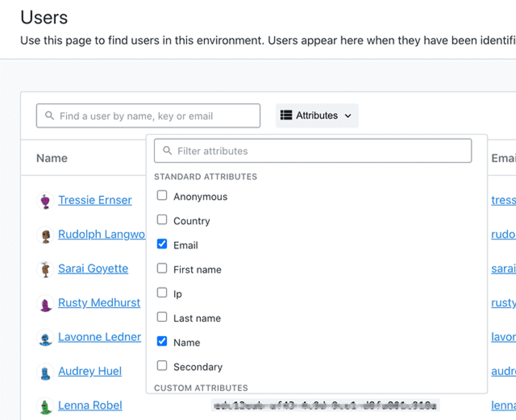Click the Custom Attributes section heading
The width and height of the screenshot is (516, 420).
click(201, 388)
